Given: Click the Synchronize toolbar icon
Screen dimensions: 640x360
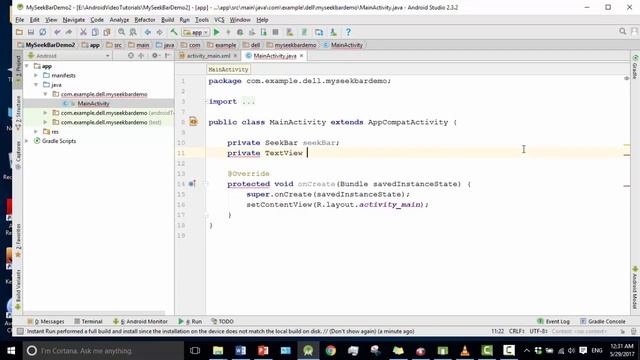Looking at the screenshot, I should pos(42,32).
